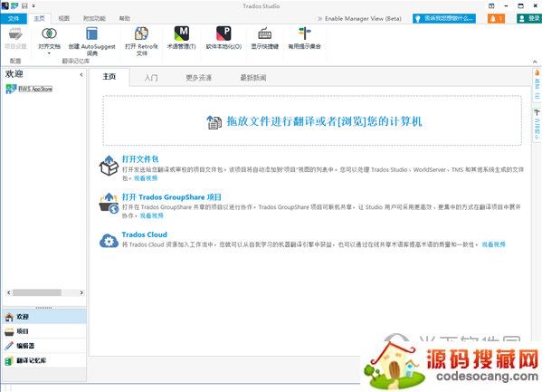Open the 文件 file tab
Viewport: 542px width, 392px height.
(x=14, y=18)
